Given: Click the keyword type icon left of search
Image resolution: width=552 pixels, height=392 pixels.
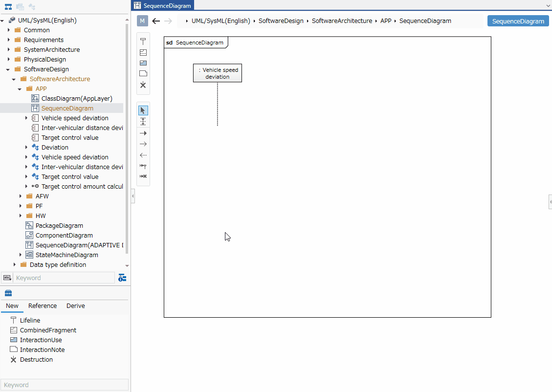Looking at the screenshot, I should 7,278.
